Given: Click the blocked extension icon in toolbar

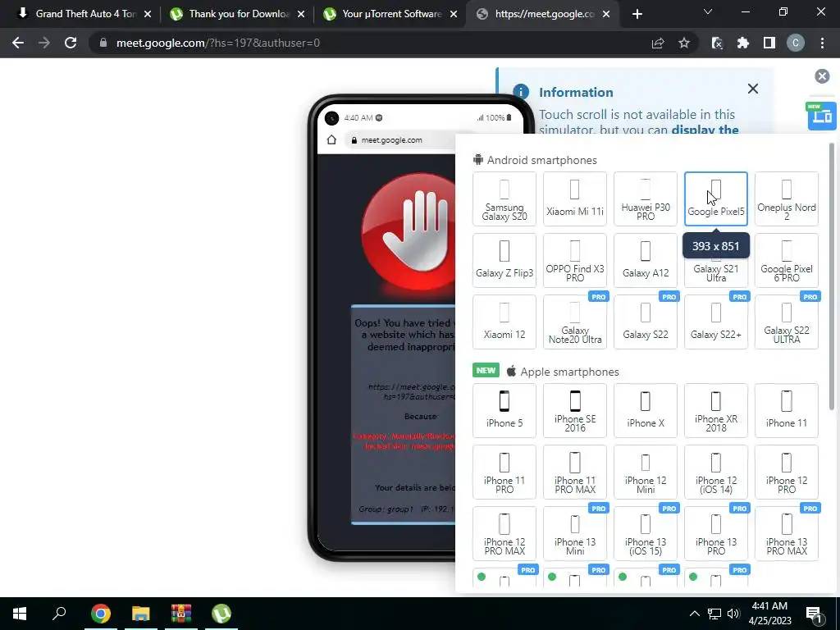Looking at the screenshot, I should (x=717, y=43).
